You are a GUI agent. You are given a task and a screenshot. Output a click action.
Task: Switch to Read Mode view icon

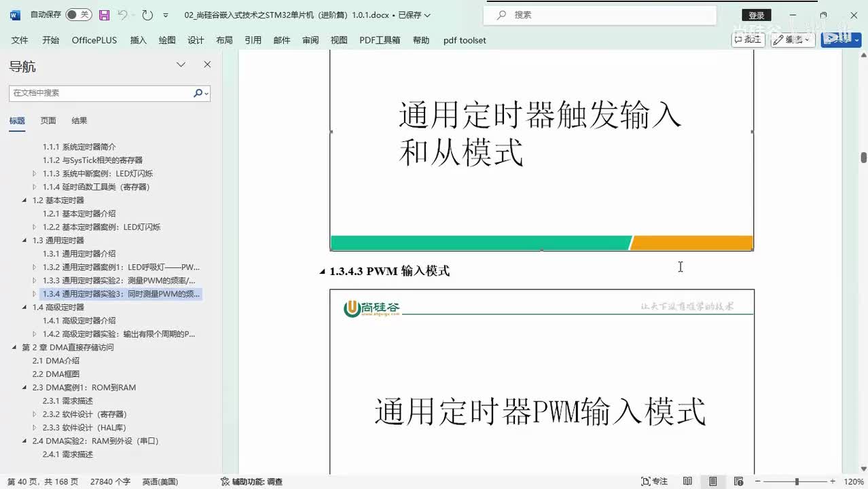[687, 482]
